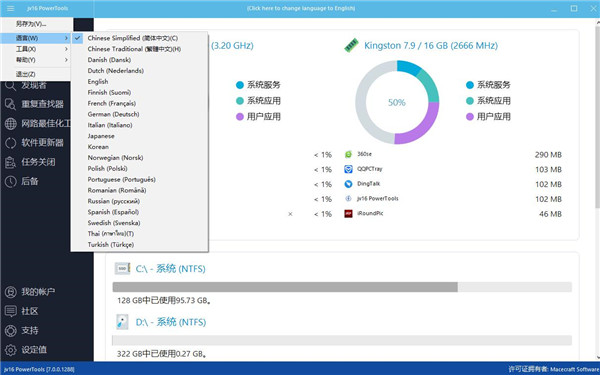
Task: Open the C:\ - 系统 (NTFS) heading
Action: pyautogui.click(x=171, y=269)
